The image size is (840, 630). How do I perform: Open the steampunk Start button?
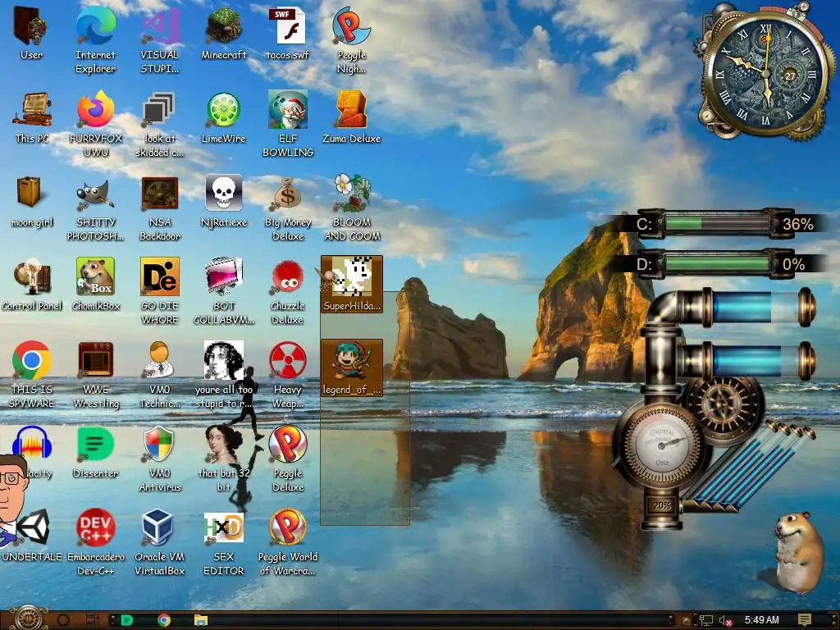pos(28,619)
